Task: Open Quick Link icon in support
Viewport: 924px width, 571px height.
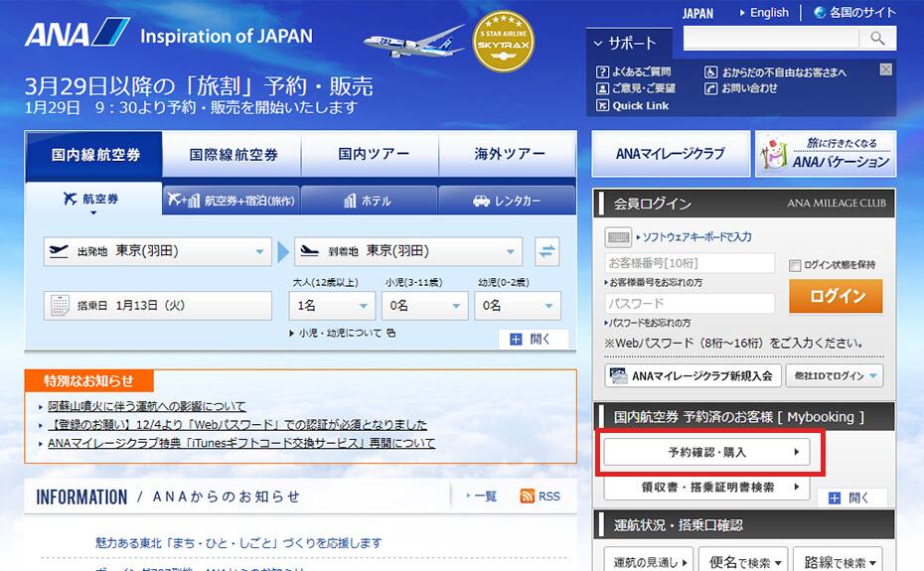Action: point(602,105)
